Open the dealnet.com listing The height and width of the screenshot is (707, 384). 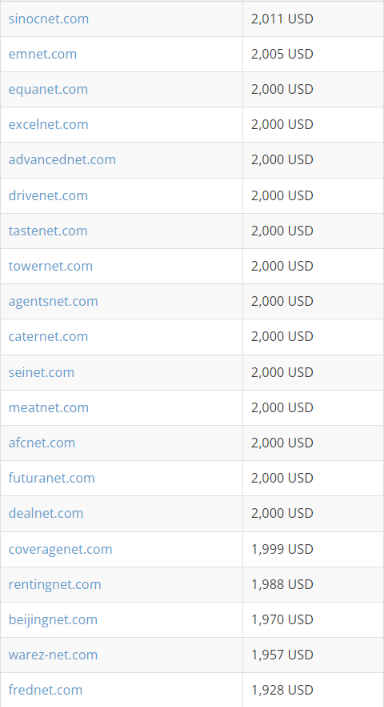pyautogui.click(x=46, y=513)
